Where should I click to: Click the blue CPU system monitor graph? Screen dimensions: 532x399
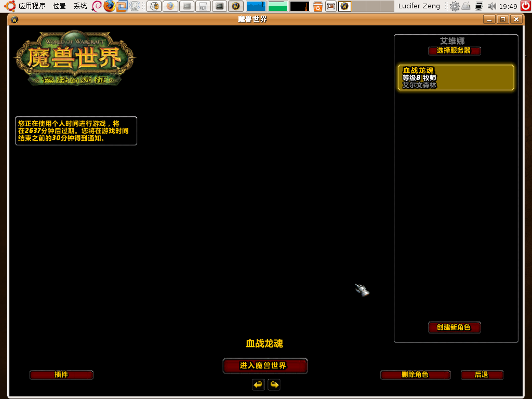click(256, 6)
